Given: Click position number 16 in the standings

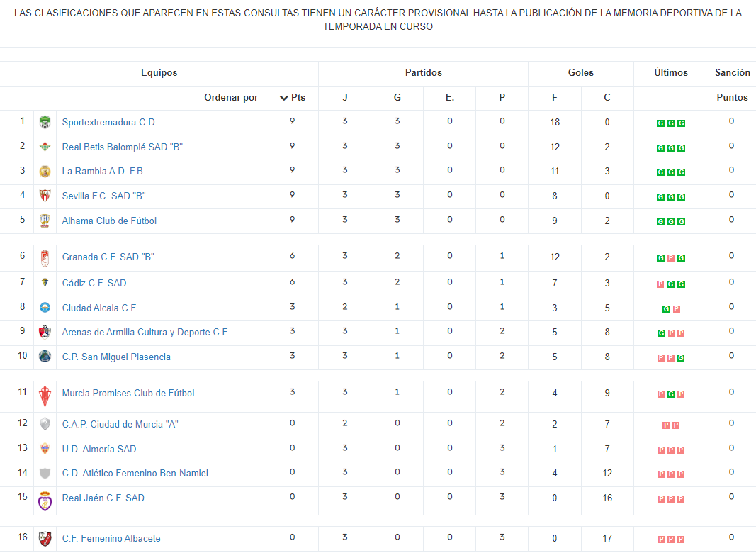Looking at the screenshot, I should coord(22,537).
